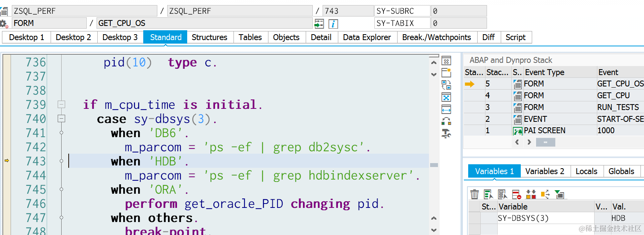Viewport: 644px width, 235px height.
Task: Click the FORM icon in GET_CPU row
Action: (518, 95)
